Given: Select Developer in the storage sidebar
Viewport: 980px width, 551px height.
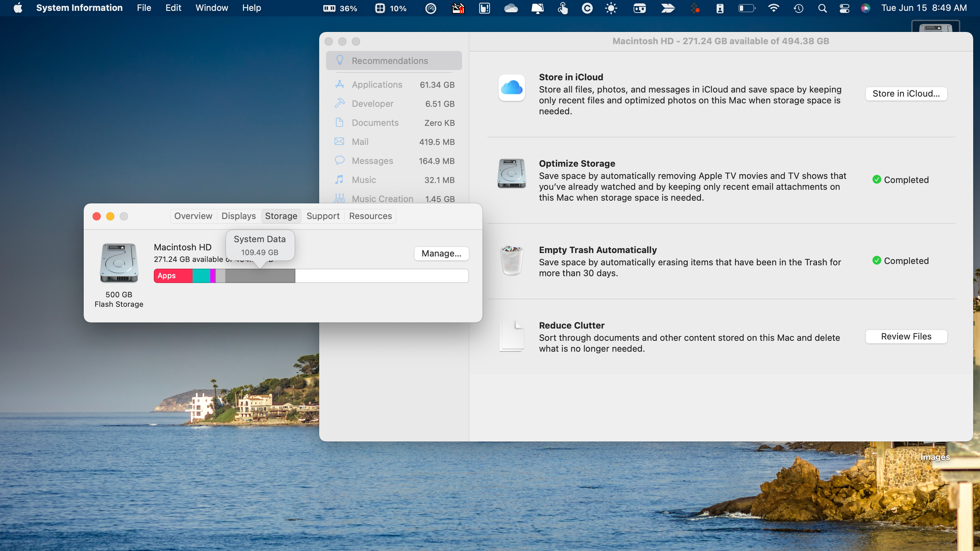Looking at the screenshot, I should [x=394, y=104].
